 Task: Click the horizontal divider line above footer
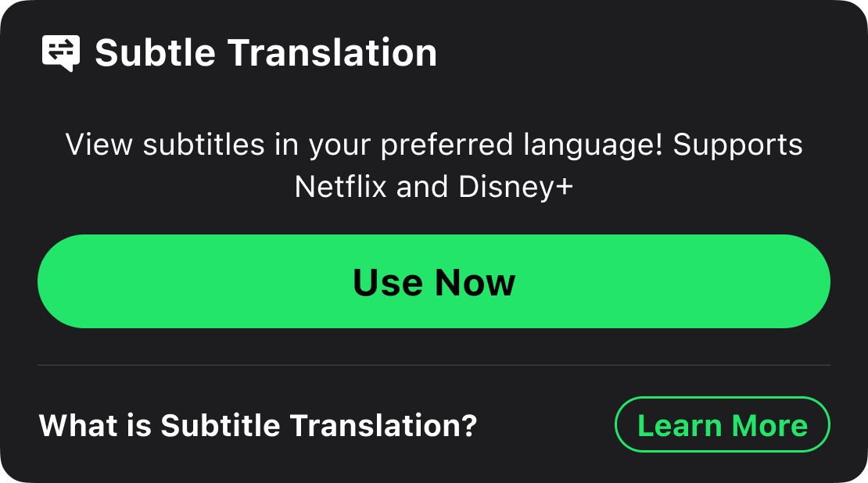(x=434, y=365)
